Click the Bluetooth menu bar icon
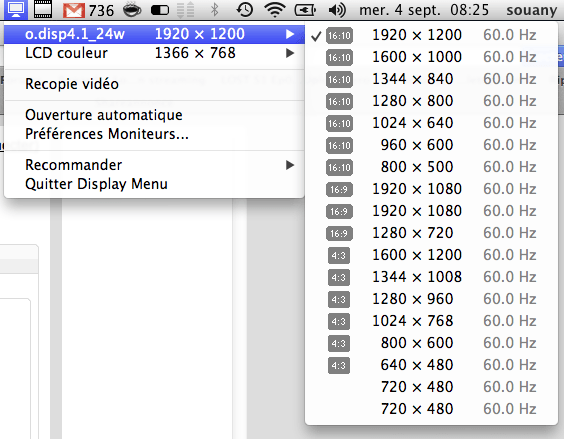This screenshot has height=439, width=564. [x=214, y=10]
